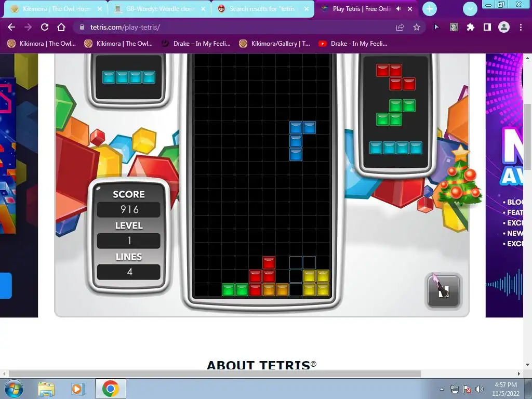Image resolution: width=532 pixels, height=399 pixels.
Task: Click the cyan I-piece in next queue
Action: pyautogui.click(x=395, y=148)
